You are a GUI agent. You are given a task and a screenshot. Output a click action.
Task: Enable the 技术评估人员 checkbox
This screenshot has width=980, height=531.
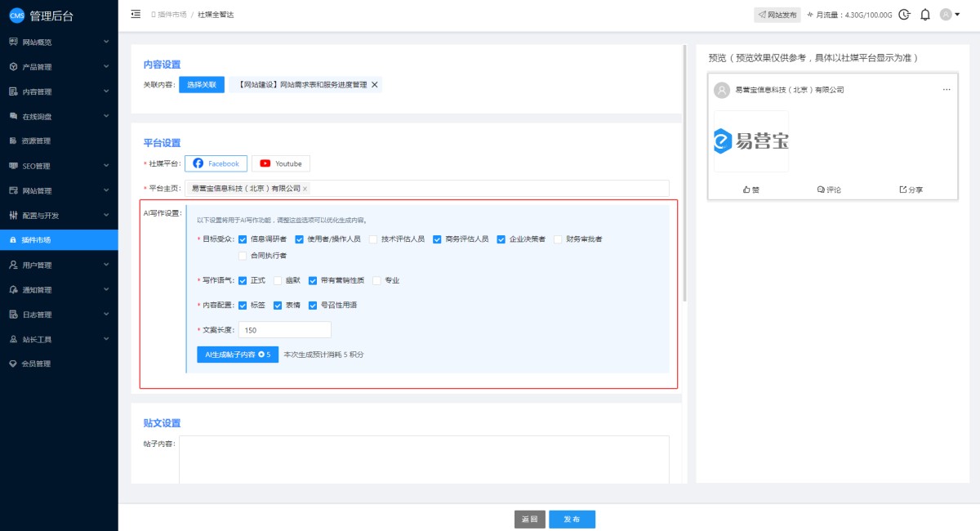click(x=373, y=239)
